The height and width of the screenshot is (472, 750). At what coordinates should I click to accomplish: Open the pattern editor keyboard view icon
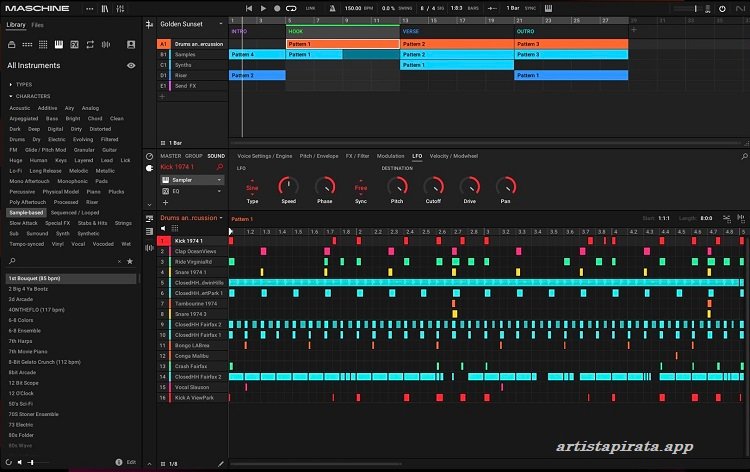[149, 231]
